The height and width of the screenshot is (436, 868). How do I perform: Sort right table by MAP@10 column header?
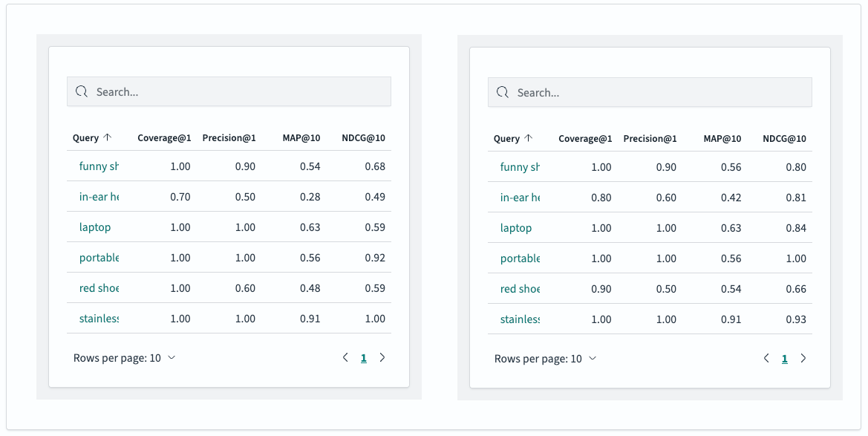coord(722,138)
